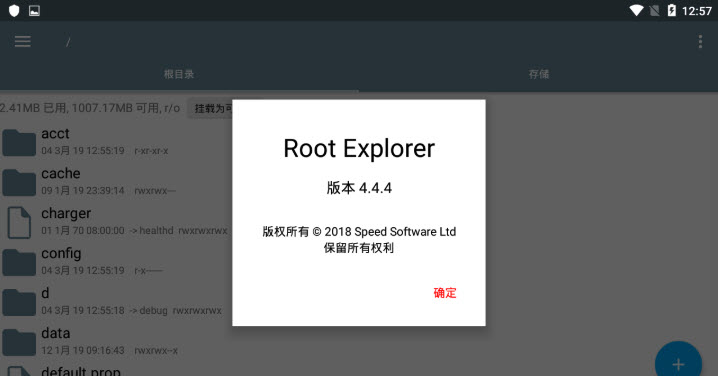Screen dimensions: 718x376
Task: Confirm the About dialog with 确定
Action: [445, 293]
